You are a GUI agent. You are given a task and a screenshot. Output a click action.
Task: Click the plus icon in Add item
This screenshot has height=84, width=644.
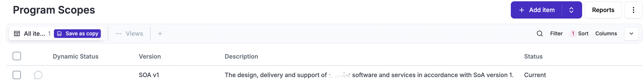tap(522, 10)
